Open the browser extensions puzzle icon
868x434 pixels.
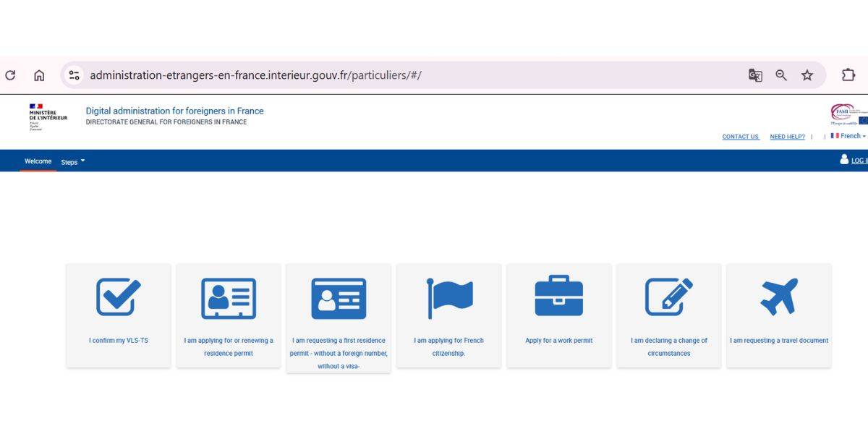click(x=848, y=75)
